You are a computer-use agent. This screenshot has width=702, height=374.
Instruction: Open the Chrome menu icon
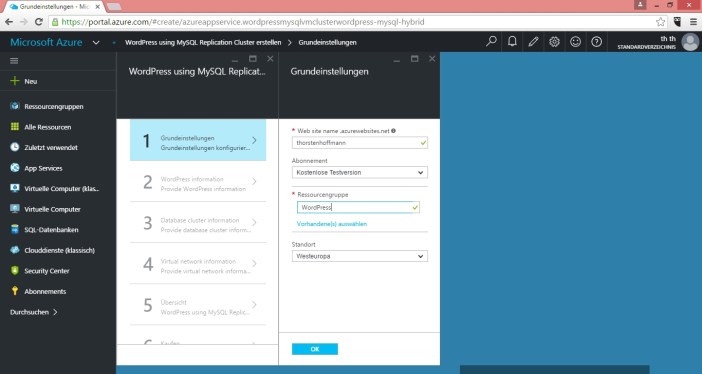(x=693, y=22)
